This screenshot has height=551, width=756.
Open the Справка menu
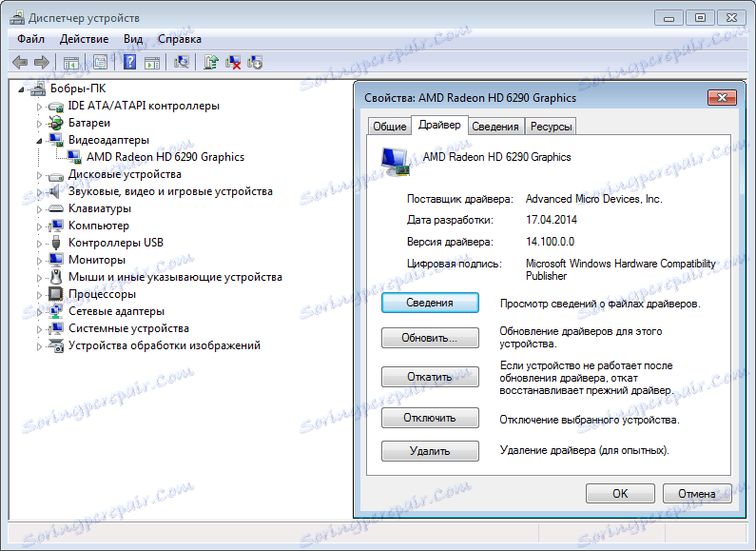pos(180,39)
